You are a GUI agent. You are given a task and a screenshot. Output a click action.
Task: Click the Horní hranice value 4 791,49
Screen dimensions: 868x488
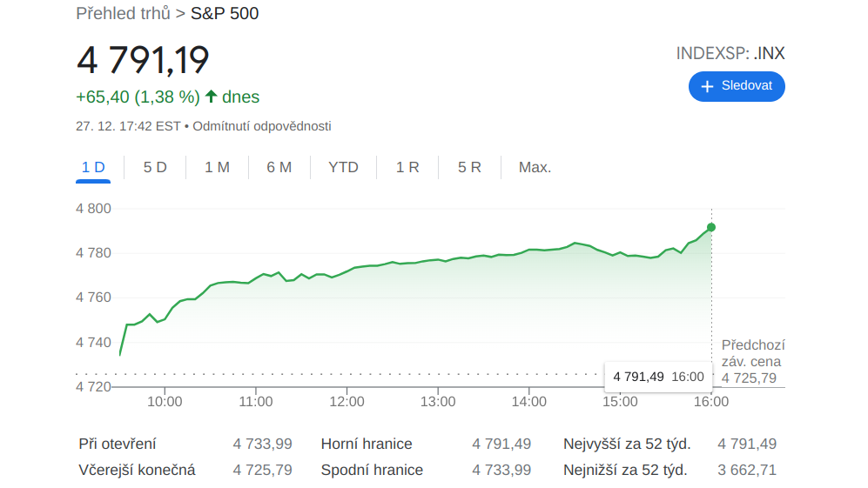(x=501, y=444)
